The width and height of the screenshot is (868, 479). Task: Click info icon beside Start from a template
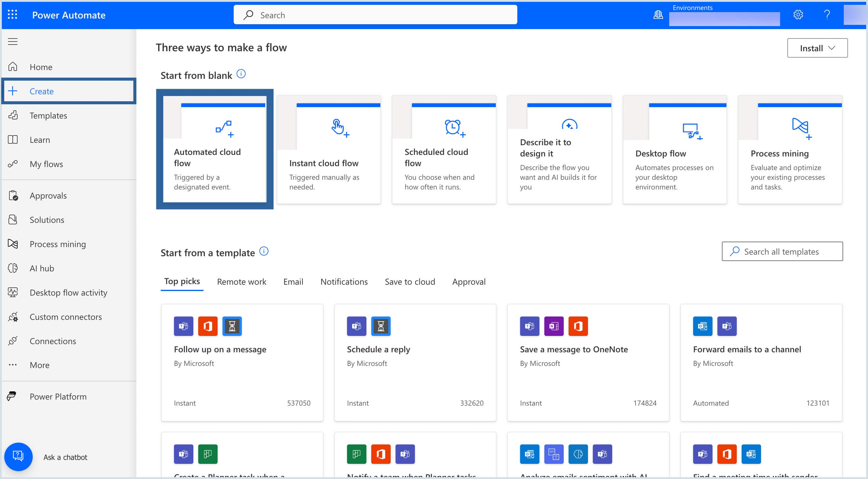coord(264,251)
